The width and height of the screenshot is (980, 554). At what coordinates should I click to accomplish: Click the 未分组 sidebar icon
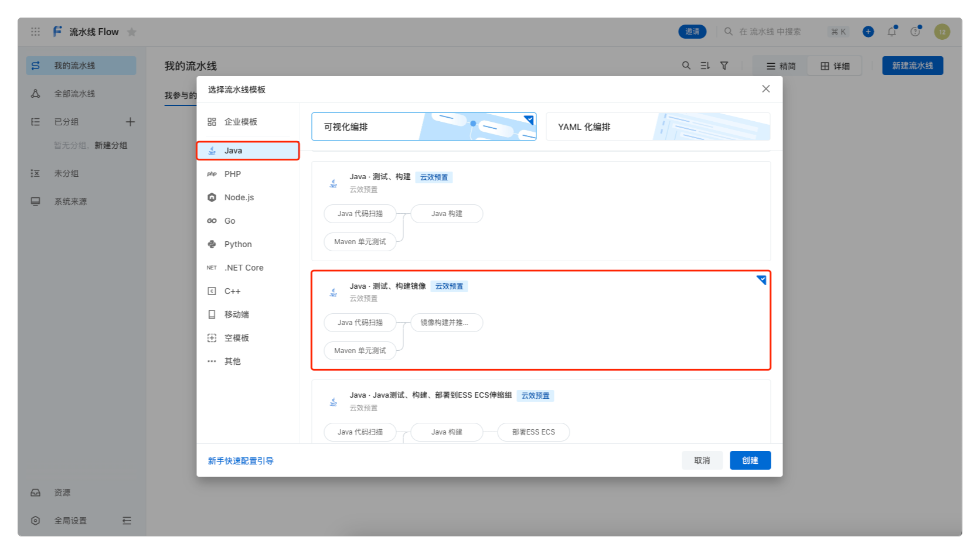(x=36, y=173)
